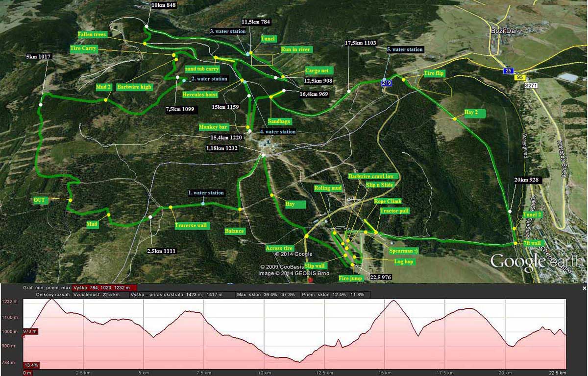This screenshot has height=376, width=588.
Task: Close the elevation profile panel
Action: pyautogui.click(x=584, y=289)
